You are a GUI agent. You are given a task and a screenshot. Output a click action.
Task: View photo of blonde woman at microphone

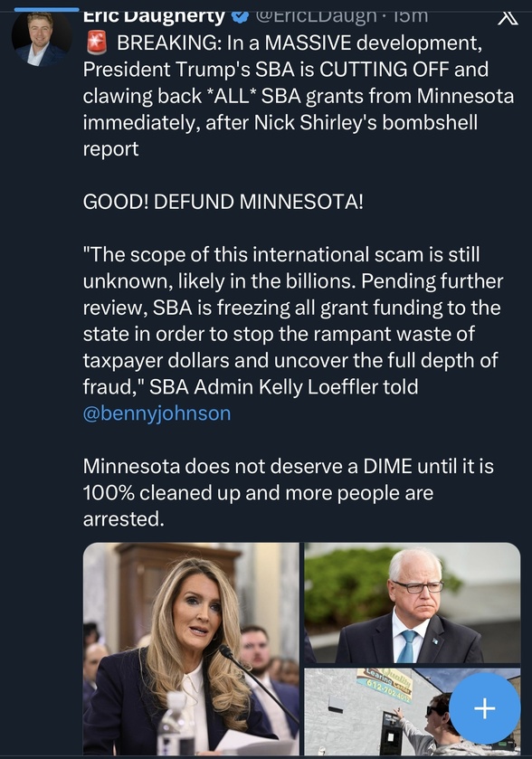coord(191,649)
